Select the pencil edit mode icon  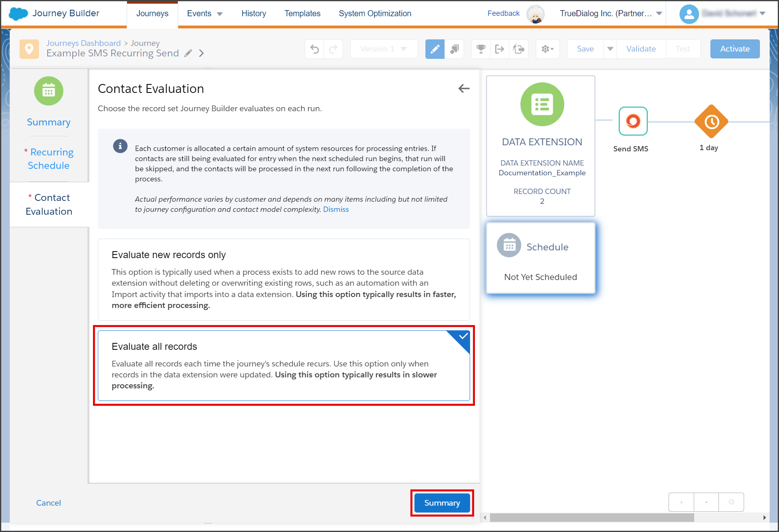click(x=435, y=49)
